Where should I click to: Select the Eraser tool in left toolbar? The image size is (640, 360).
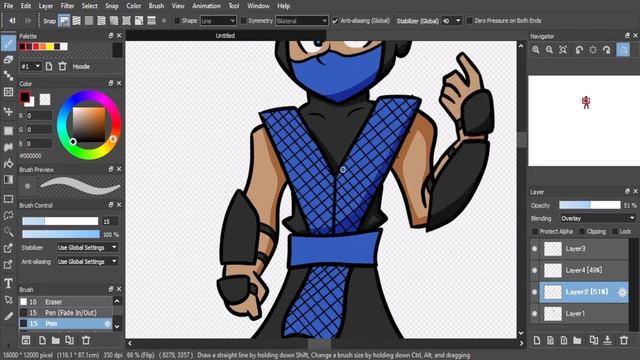pos(8,60)
